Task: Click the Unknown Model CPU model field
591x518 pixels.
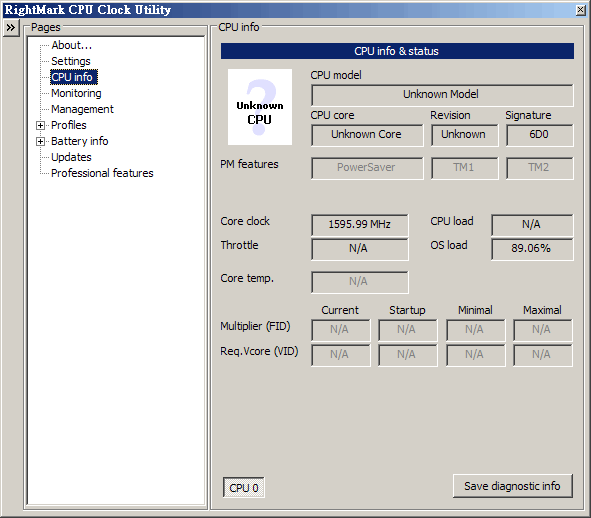Action: pyautogui.click(x=442, y=95)
